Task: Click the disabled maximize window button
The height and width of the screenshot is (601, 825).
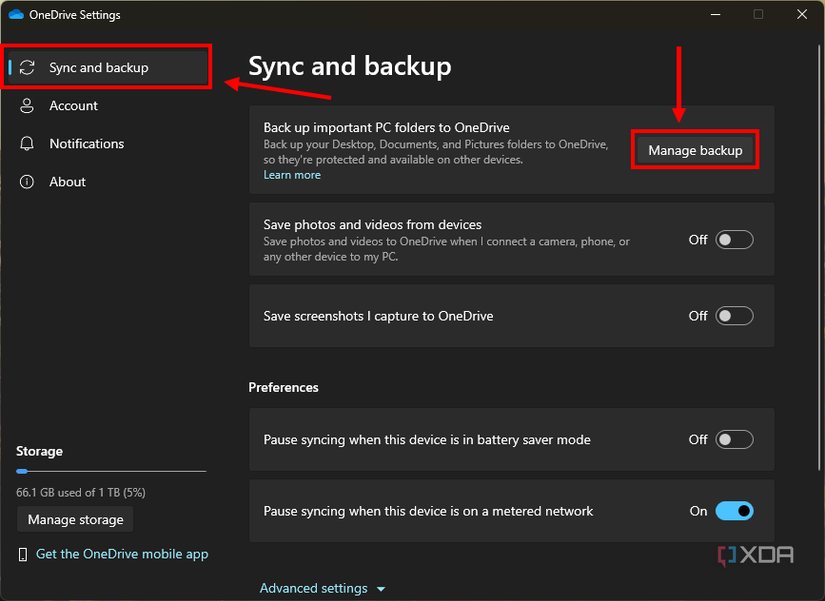Action: (758, 14)
